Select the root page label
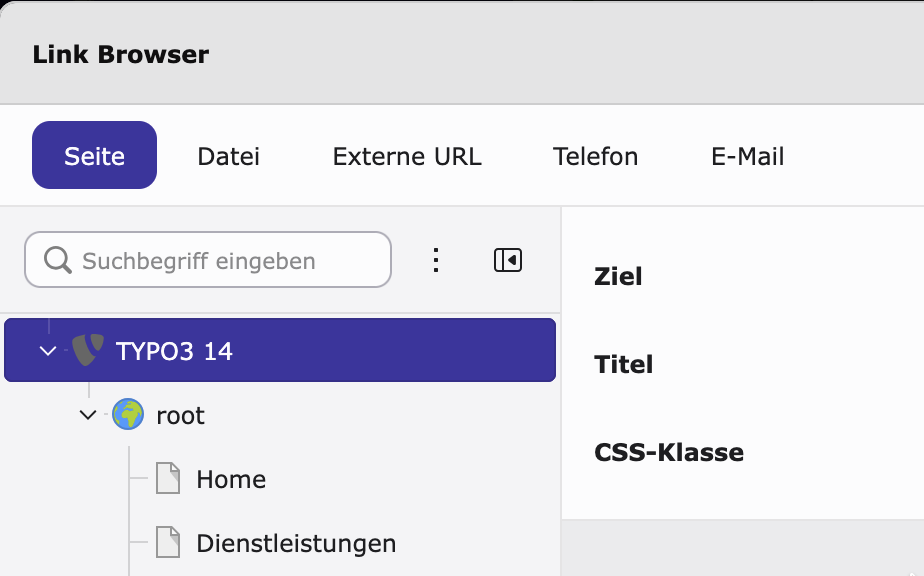This screenshot has width=924, height=576. click(x=180, y=416)
